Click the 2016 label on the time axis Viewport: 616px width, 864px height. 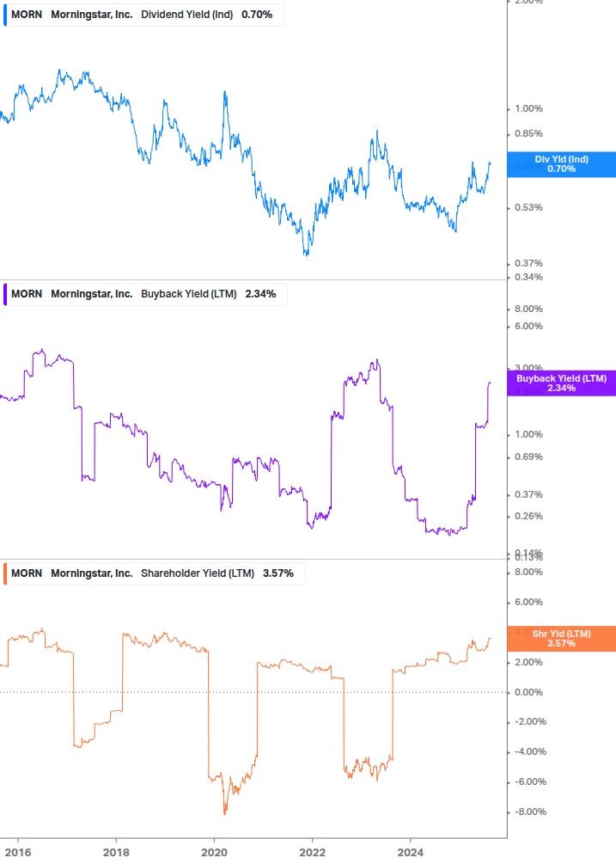coord(18,853)
